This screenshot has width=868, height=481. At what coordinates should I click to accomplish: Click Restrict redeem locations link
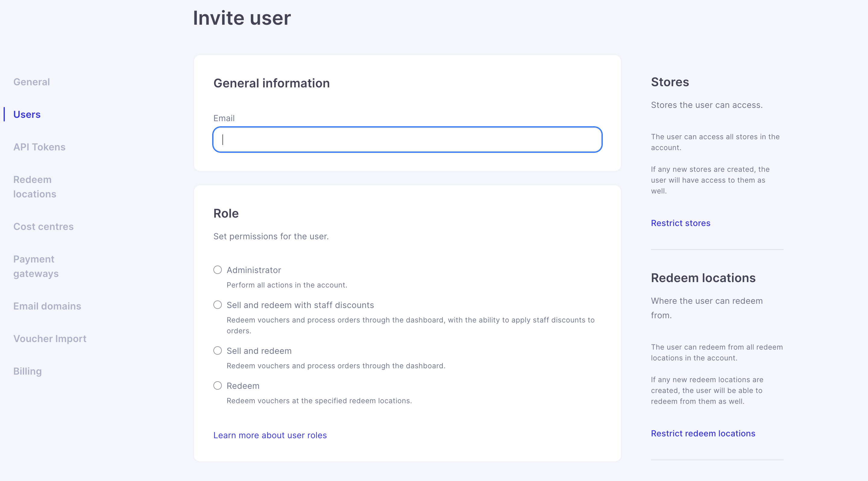pyautogui.click(x=703, y=433)
